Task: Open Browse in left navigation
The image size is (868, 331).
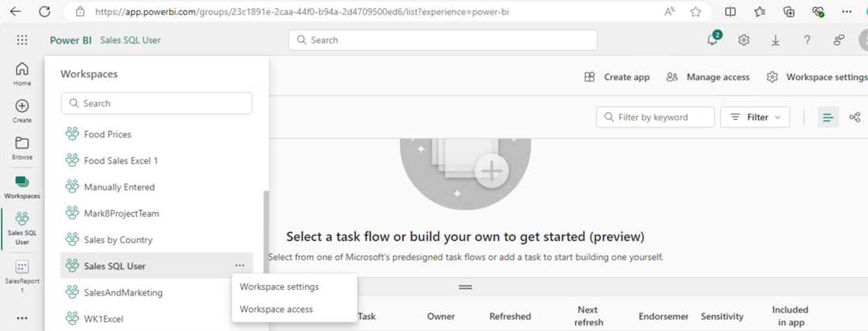Action: tap(22, 149)
